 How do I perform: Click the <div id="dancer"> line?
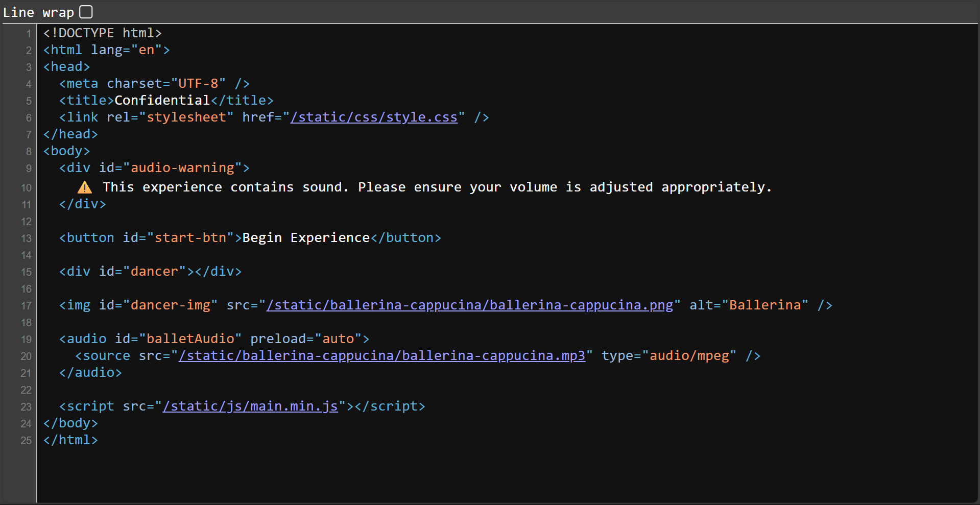(150, 272)
